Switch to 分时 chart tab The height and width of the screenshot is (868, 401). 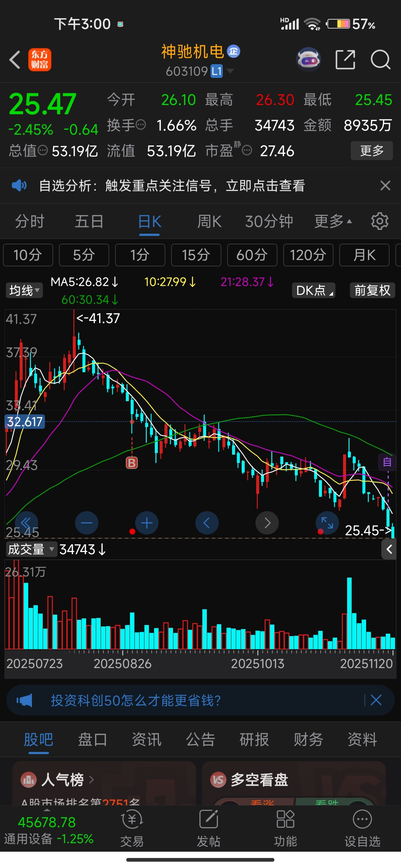[x=30, y=221]
